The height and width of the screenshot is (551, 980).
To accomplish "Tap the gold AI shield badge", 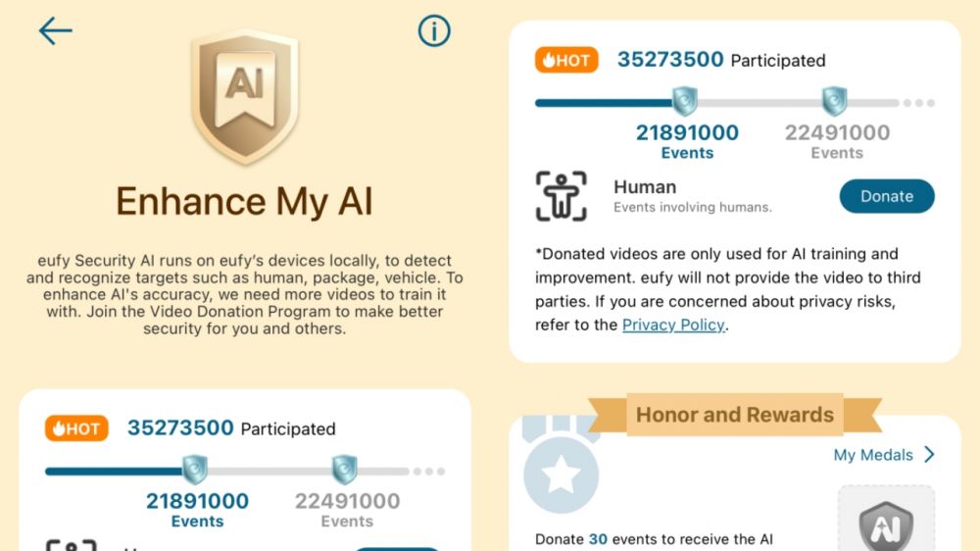I will [244, 93].
